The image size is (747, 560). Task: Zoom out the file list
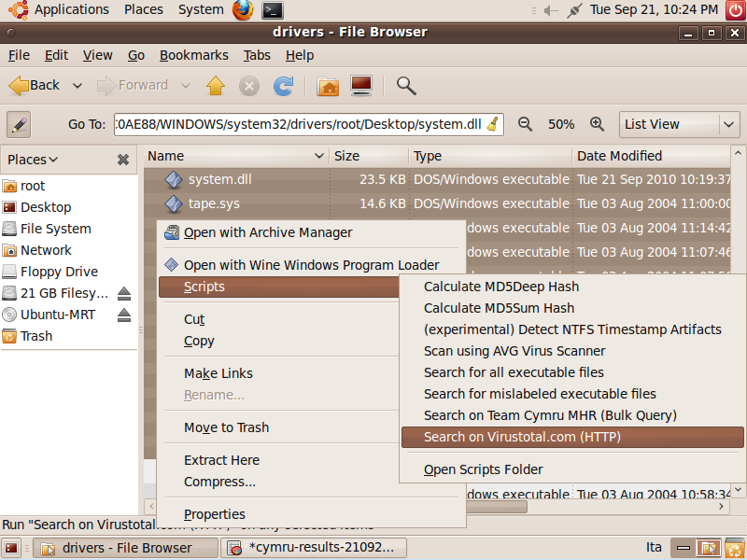click(x=525, y=124)
